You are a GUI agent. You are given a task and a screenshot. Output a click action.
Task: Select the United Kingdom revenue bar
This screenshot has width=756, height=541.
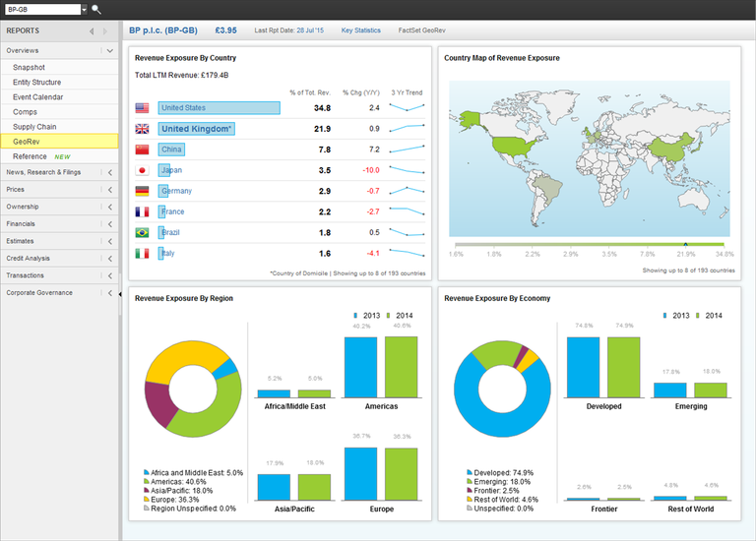click(196, 129)
